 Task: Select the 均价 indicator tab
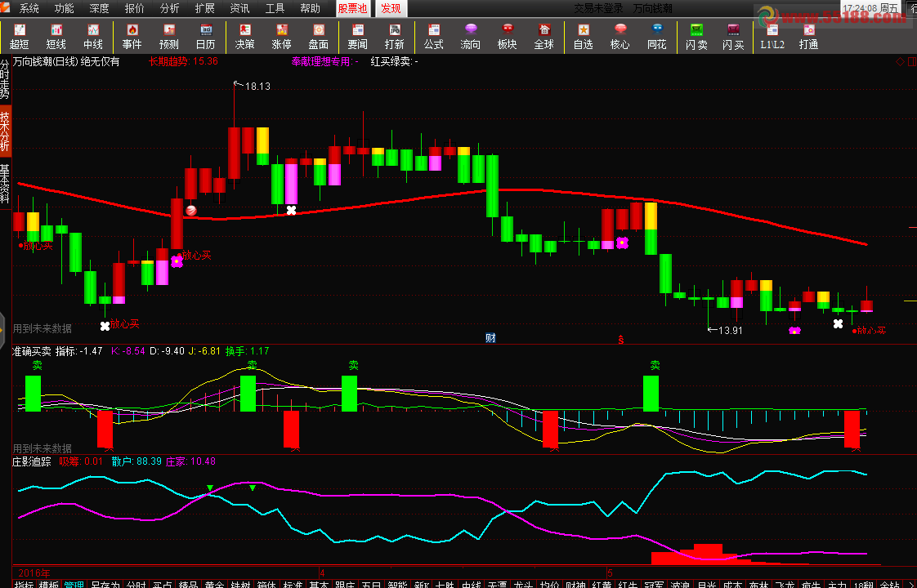coord(550,583)
